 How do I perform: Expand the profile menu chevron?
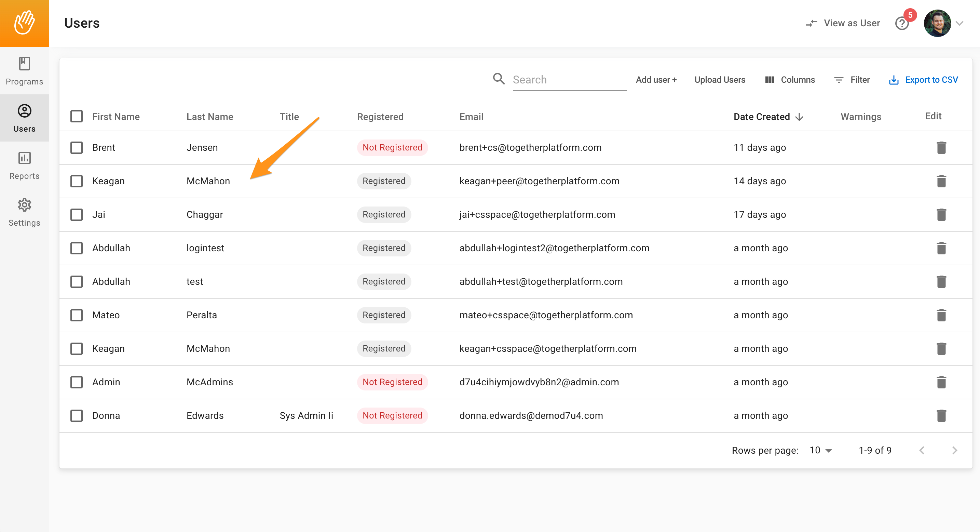(x=959, y=24)
